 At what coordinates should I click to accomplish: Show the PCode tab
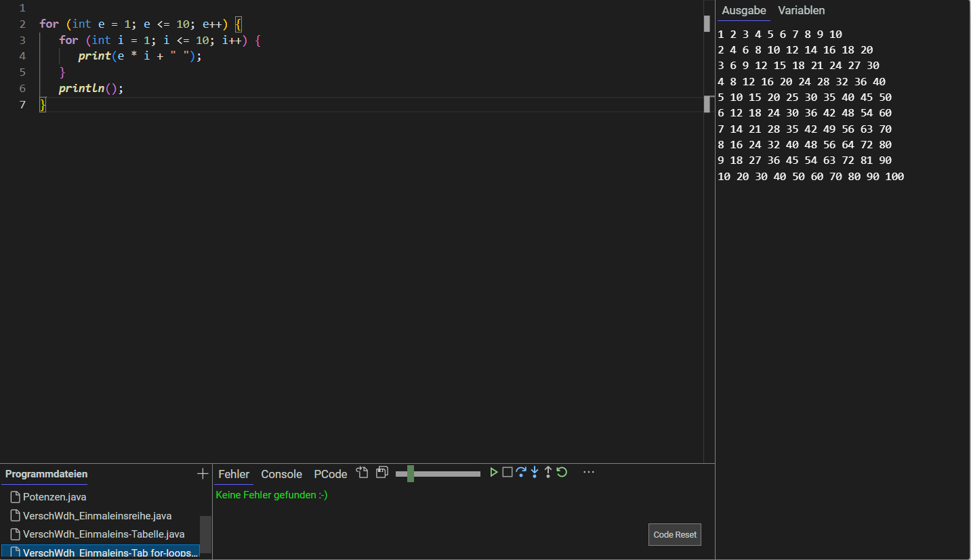click(330, 474)
